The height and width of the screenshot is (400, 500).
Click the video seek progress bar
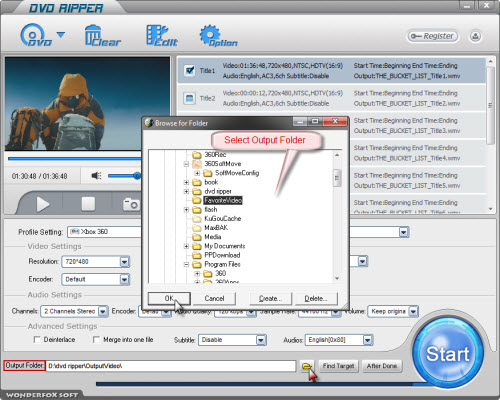(75, 159)
